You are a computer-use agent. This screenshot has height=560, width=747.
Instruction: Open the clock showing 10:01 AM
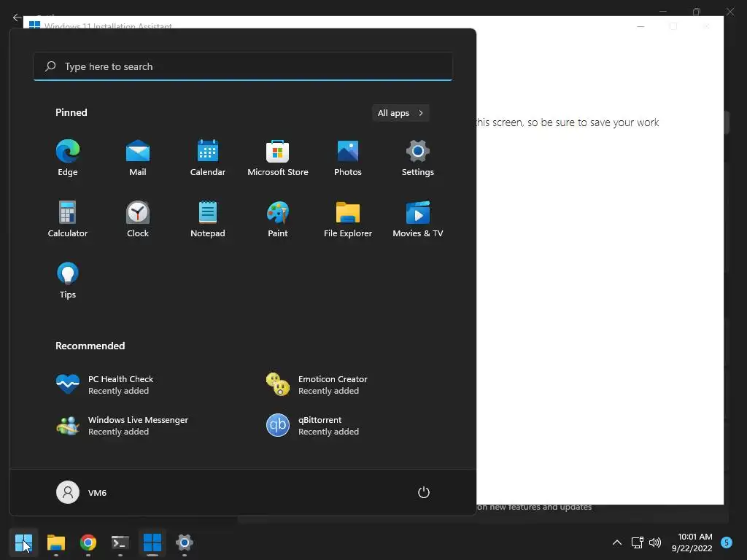pyautogui.click(x=692, y=542)
